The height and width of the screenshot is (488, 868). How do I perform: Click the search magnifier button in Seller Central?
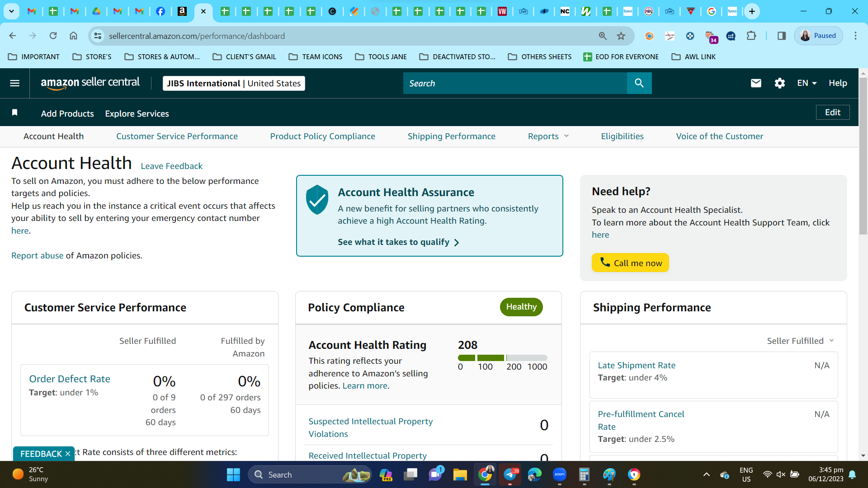point(639,83)
